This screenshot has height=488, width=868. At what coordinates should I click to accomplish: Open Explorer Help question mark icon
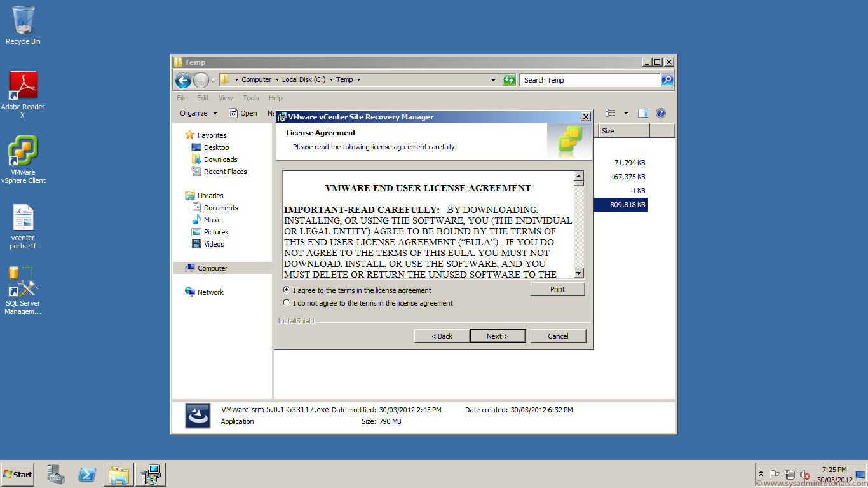coord(661,113)
